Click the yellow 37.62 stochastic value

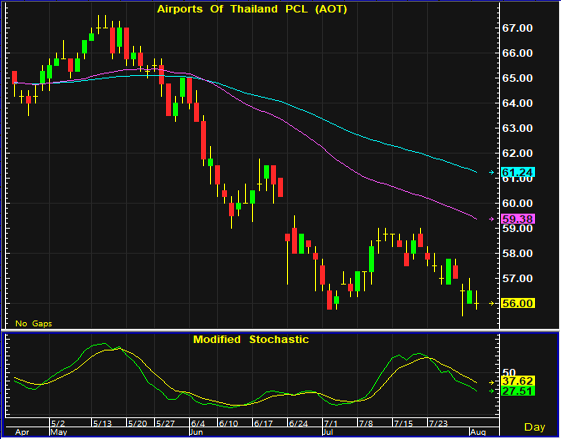[x=518, y=381]
